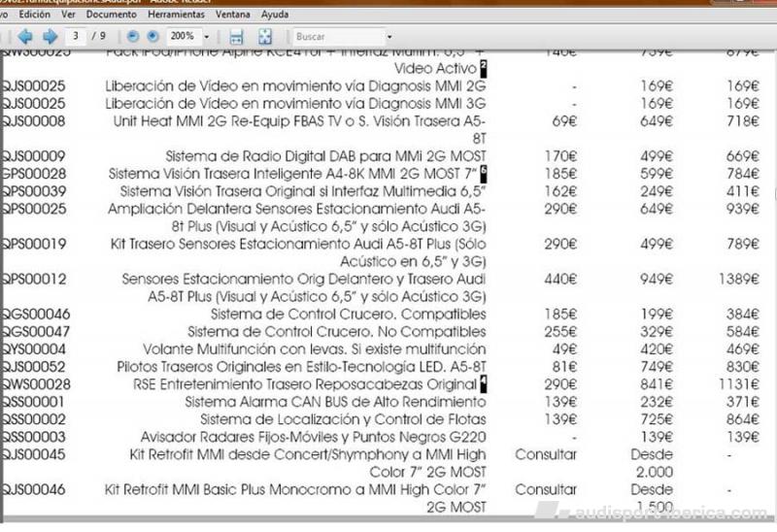Click 'Sistema de Control Crucero. Compatibles' description
This screenshot has height=532, width=777.
349,314
